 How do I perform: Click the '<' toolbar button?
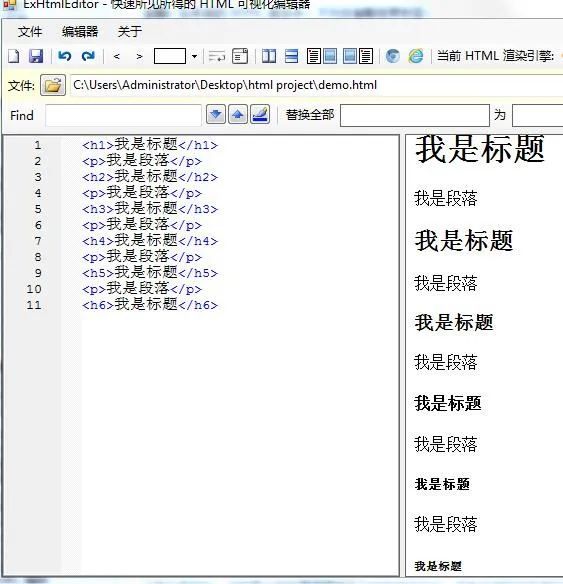(117, 57)
